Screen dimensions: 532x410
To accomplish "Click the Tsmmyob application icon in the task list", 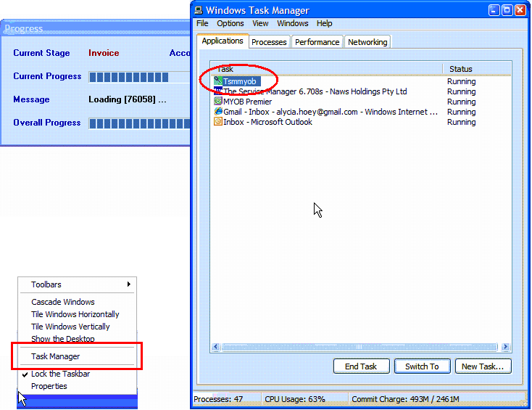I will click(x=218, y=81).
